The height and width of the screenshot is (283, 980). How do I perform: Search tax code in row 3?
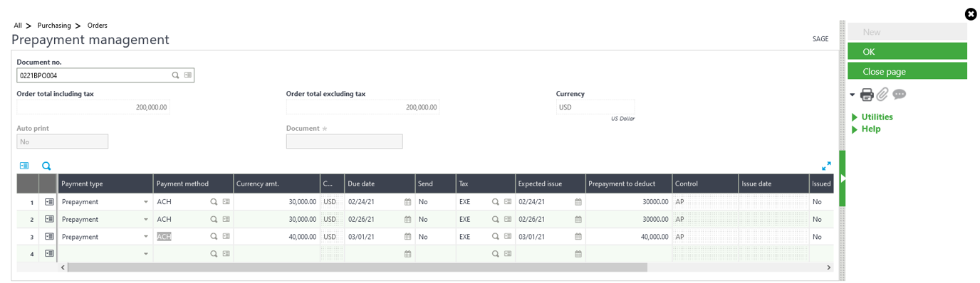(x=496, y=237)
